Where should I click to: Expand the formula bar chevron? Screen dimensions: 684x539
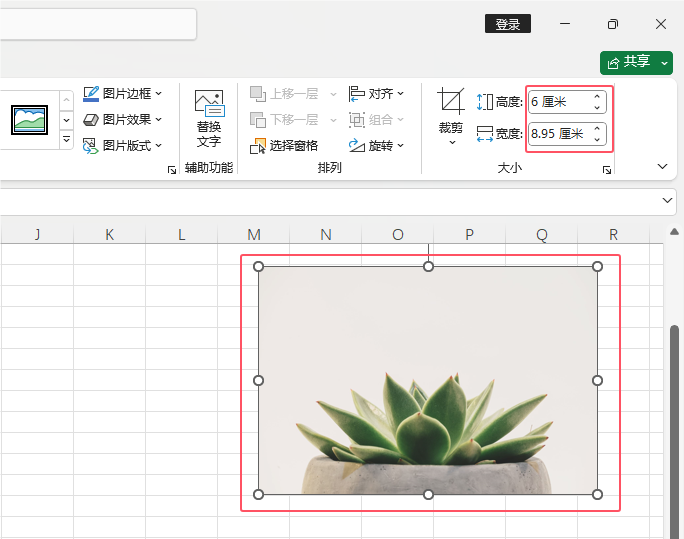tap(667, 200)
